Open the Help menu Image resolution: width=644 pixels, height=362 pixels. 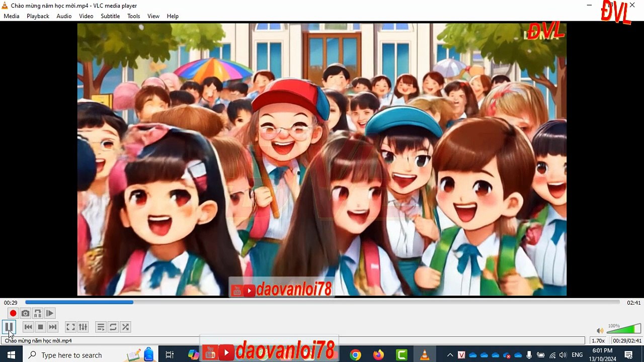coord(173,16)
